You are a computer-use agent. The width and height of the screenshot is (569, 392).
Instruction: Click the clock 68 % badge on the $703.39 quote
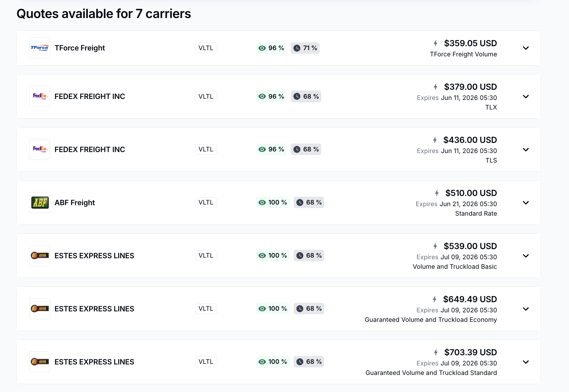point(309,362)
